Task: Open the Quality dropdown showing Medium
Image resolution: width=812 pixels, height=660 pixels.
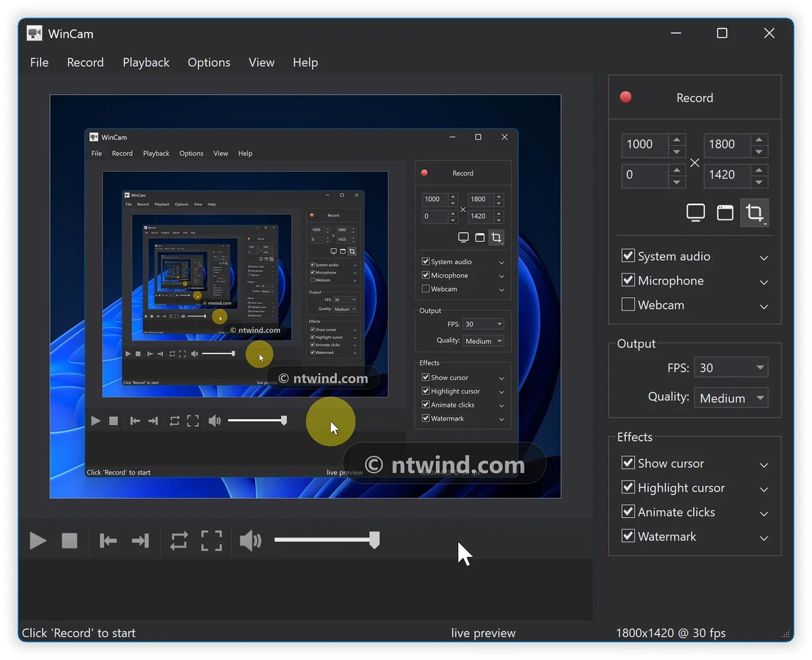Action: click(731, 398)
